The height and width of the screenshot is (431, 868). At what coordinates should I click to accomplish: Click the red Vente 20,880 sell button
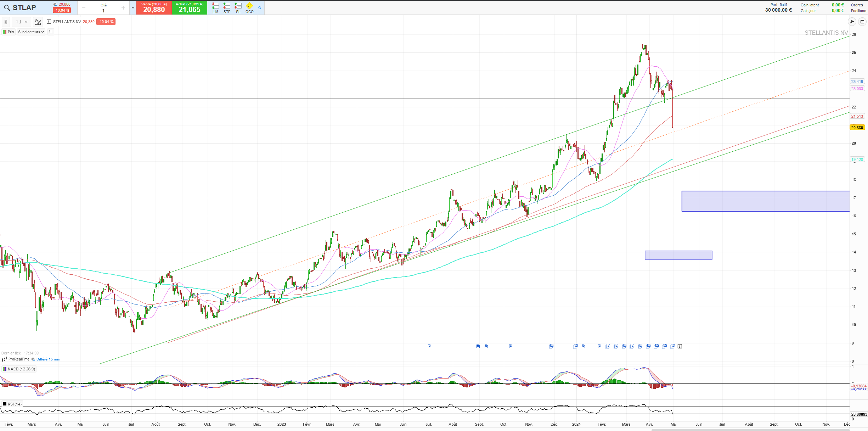pyautogui.click(x=154, y=7)
